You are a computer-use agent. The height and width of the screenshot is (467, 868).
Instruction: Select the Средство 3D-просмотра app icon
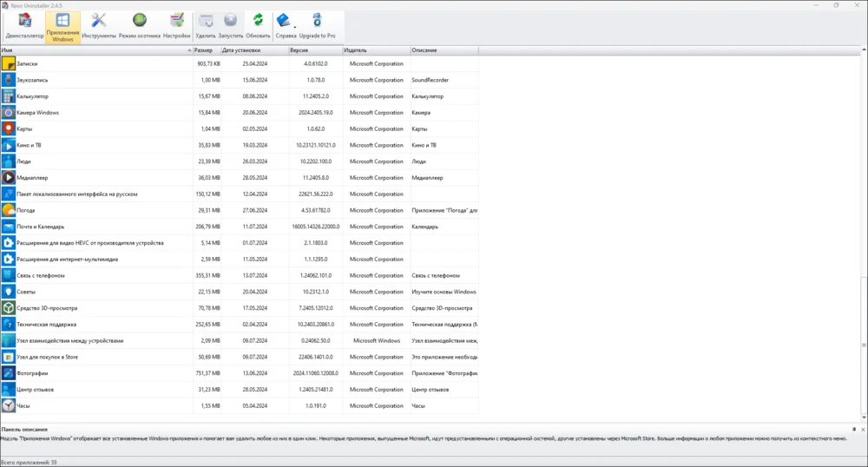click(x=9, y=308)
